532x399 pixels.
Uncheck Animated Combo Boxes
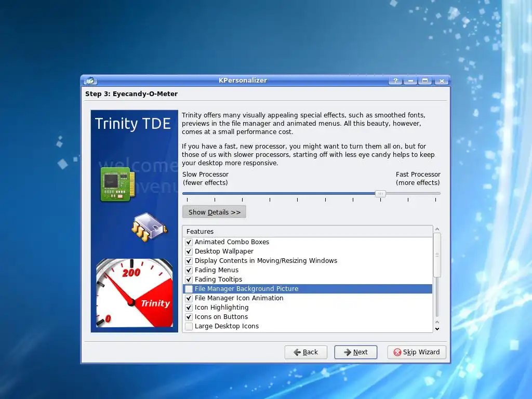point(189,242)
